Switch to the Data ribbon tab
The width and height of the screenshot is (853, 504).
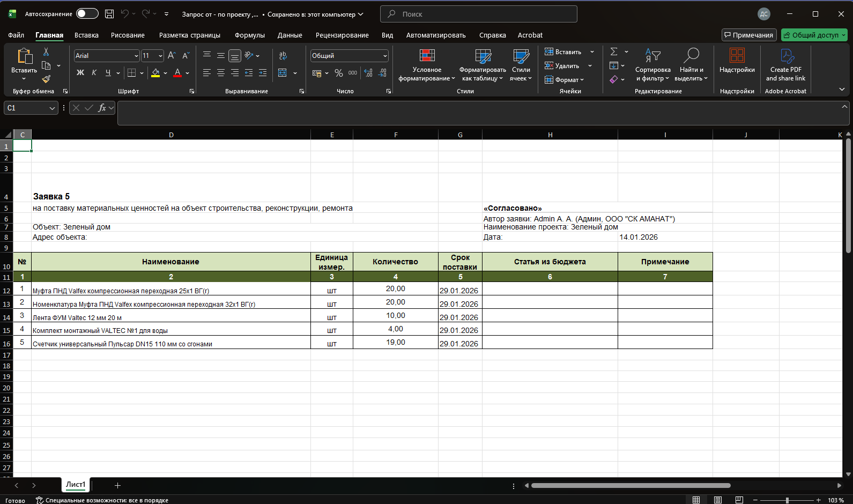click(x=290, y=35)
